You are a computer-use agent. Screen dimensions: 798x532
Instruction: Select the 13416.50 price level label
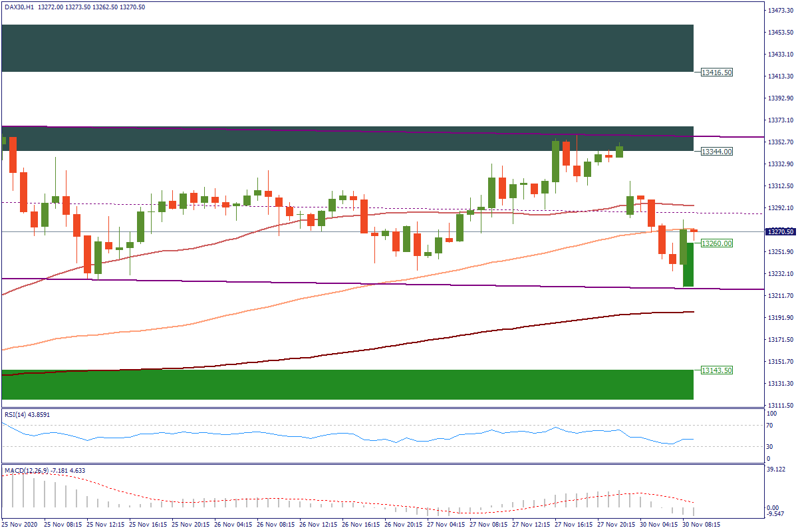click(717, 72)
